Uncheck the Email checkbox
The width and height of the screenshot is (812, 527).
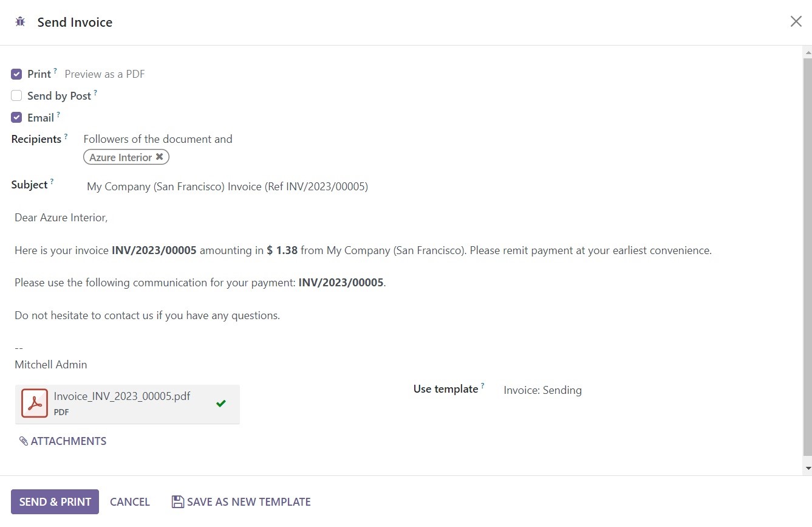pyautogui.click(x=16, y=117)
